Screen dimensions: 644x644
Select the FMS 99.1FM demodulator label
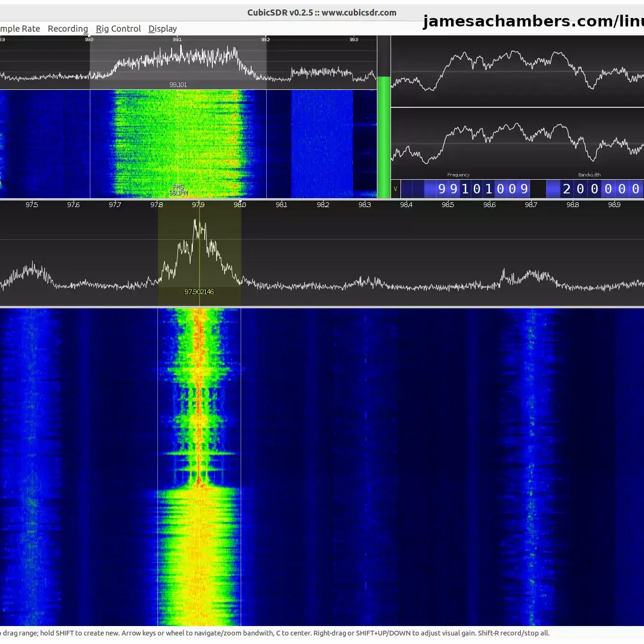point(178,190)
